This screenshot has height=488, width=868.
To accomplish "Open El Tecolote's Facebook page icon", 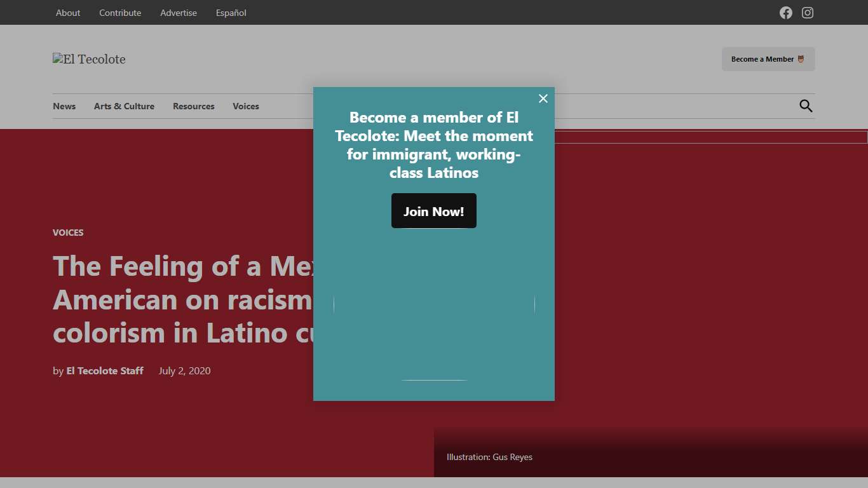I will [785, 13].
